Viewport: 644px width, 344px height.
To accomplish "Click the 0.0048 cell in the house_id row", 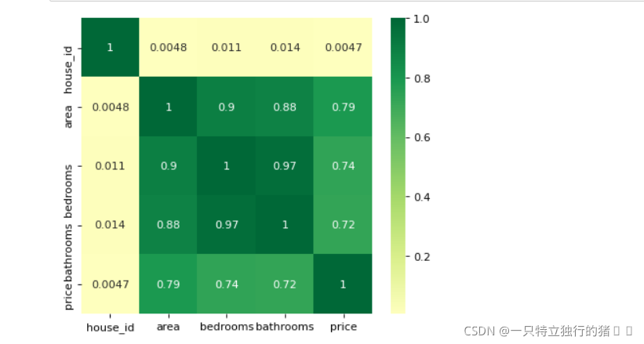I will pyautogui.click(x=169, y=47).
